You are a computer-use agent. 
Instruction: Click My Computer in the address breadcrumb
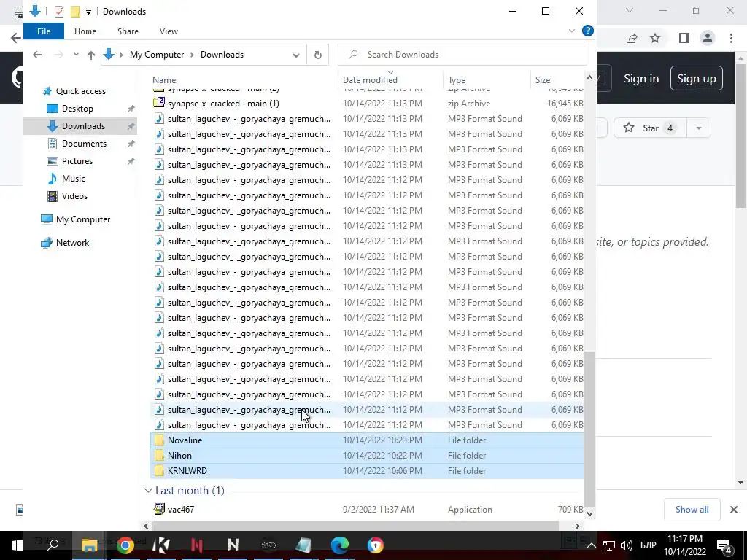click(157, 55)
